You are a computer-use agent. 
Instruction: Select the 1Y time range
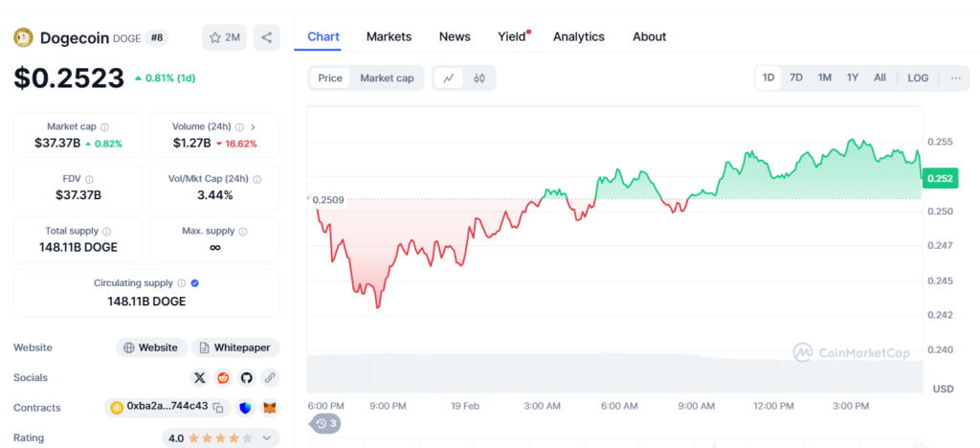point(853,78)
